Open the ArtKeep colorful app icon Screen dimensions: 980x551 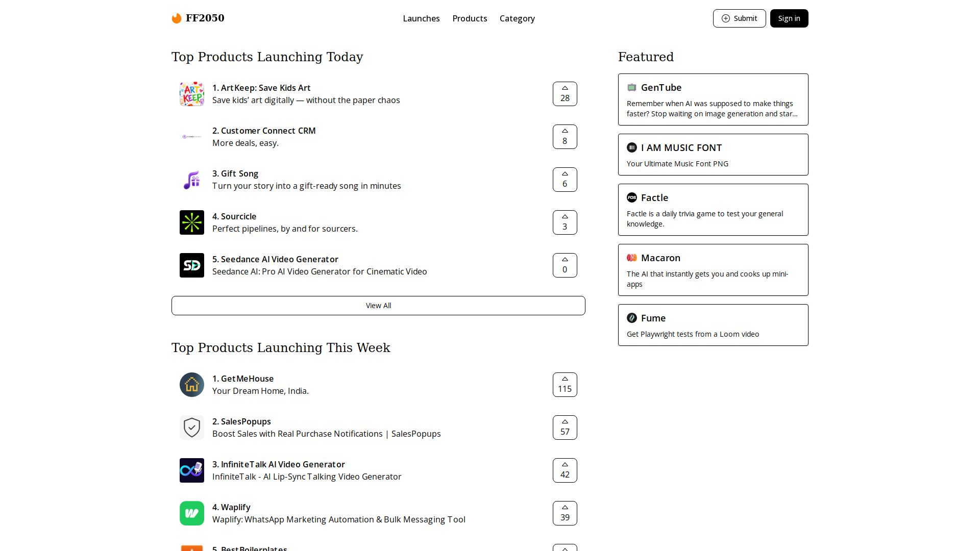[x=192, y=94]
